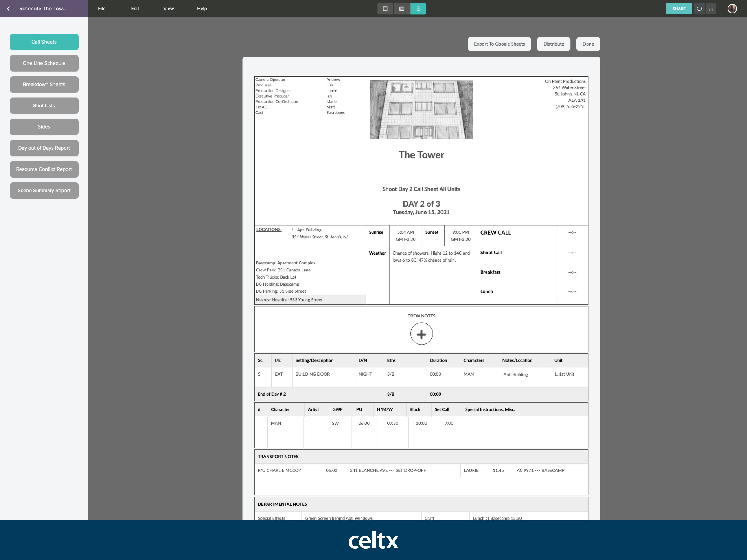Screen dimensions: 747x560
Task: Click the Lunch time field
Action: coord(572,292)
